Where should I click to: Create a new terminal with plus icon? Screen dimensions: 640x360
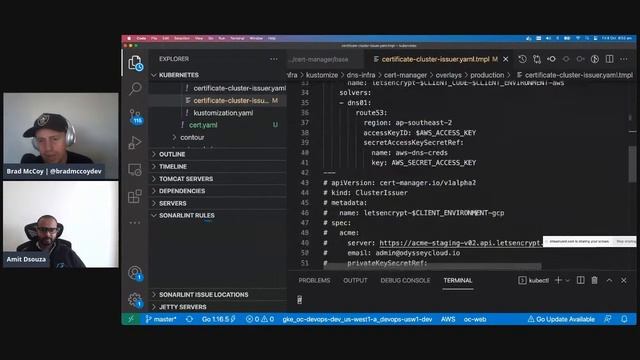558,280
